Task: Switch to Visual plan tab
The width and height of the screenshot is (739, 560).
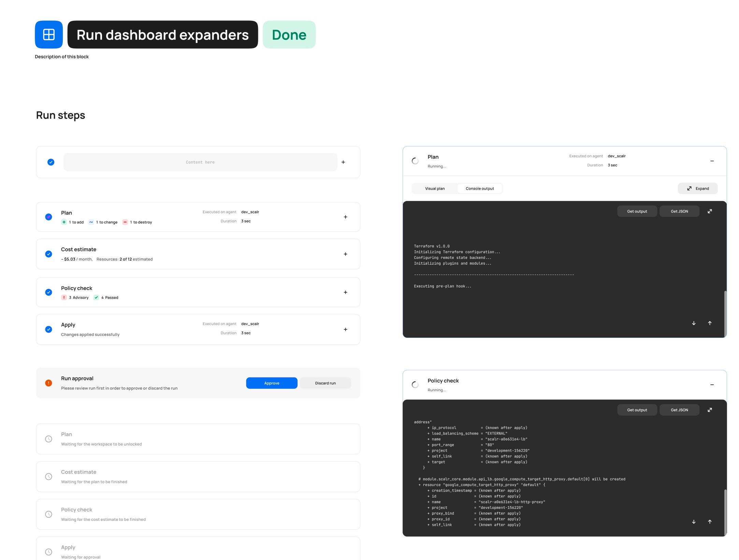Action: pos(435,188)
